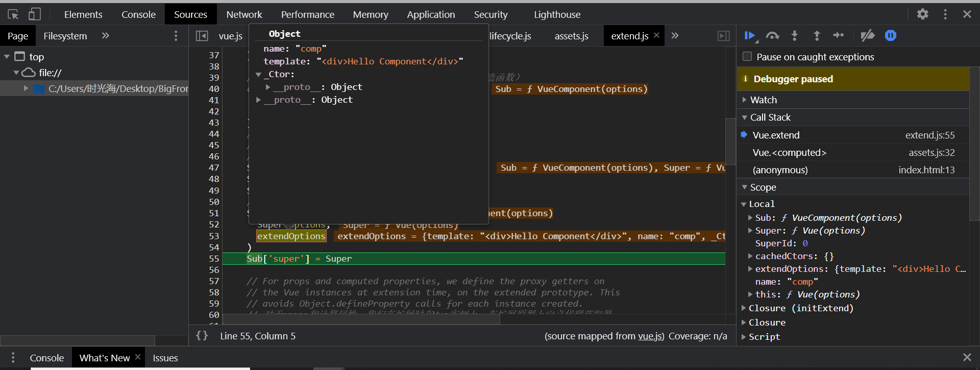This screenshot has height=370, width=980.
Task: Click the editor vertical scrollbar thumb
Action: pyautogui.click(x=730, y=141)
